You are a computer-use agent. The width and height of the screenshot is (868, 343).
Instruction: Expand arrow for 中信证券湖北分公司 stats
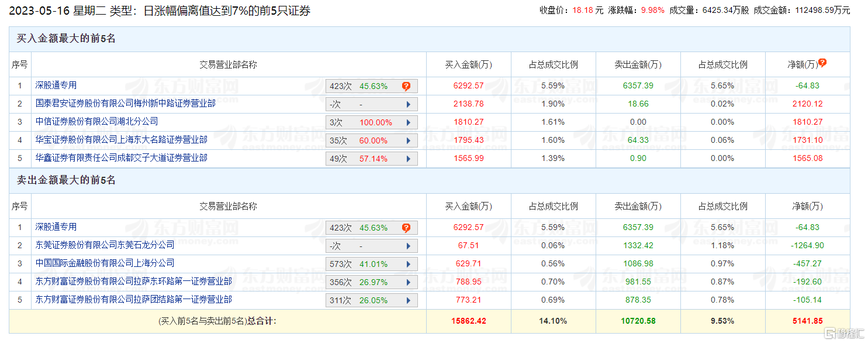409,123
